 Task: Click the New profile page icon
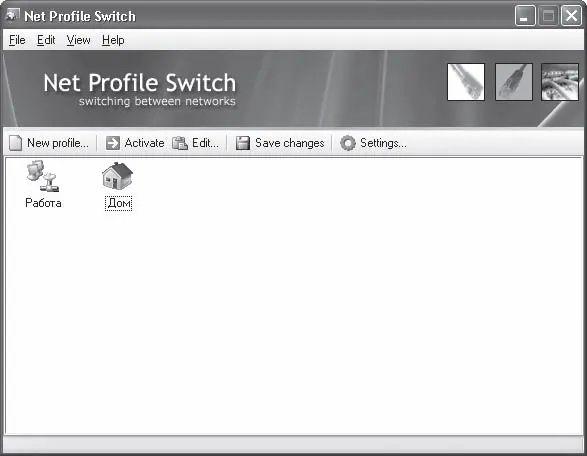point(15,143)
